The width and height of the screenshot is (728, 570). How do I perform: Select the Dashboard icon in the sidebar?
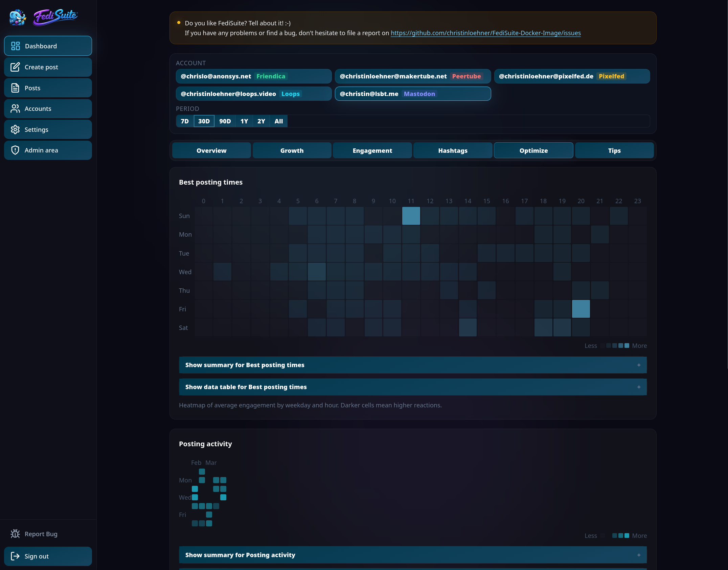click(x=16, y=46)
